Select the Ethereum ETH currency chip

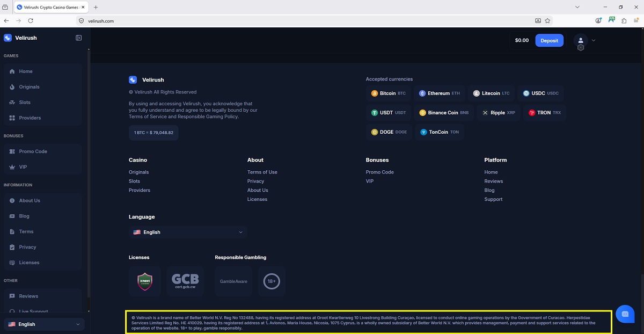click(x=440, y=93)
